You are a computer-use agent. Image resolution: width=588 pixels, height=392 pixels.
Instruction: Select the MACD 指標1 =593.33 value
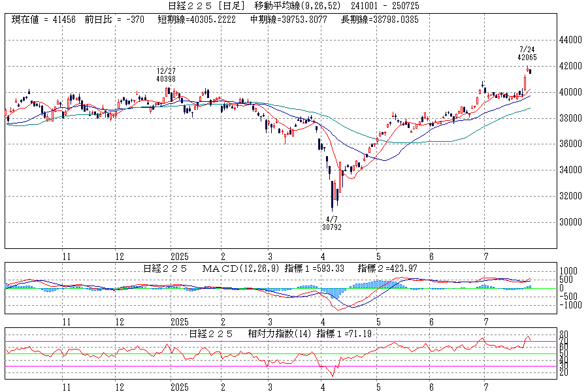pyautogui.click(x=316, y=269)
